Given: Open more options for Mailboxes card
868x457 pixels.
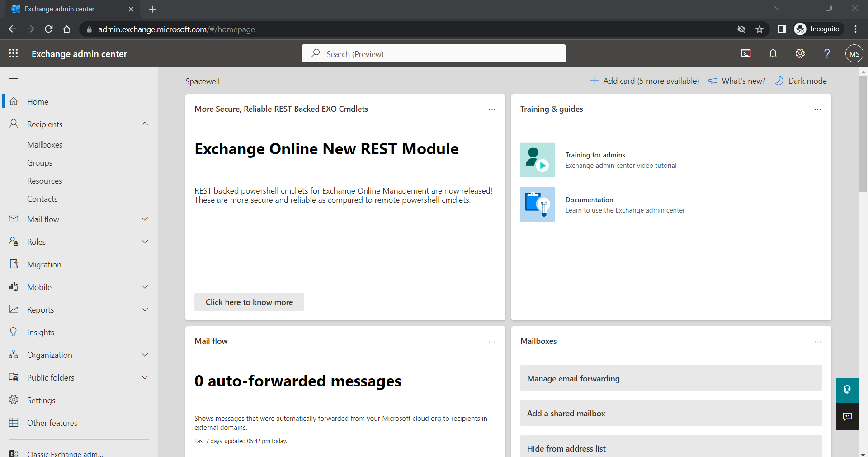Looking at the screenshot, I should pos(817,342).
